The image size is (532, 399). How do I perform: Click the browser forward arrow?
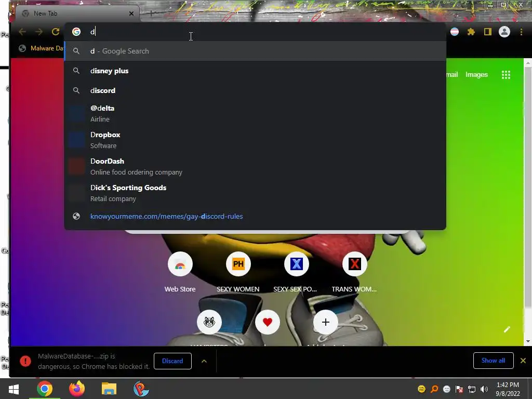pos(39,32)
